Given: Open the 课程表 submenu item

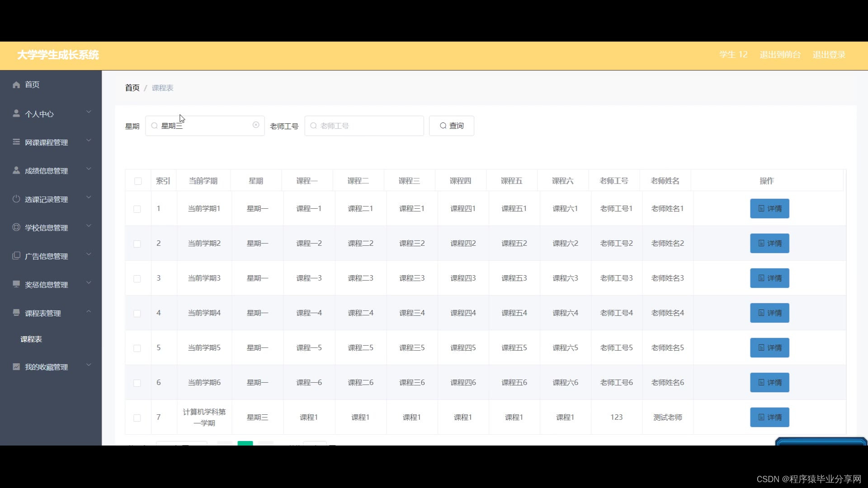Looking at the screenshot, I should [31, 339].
